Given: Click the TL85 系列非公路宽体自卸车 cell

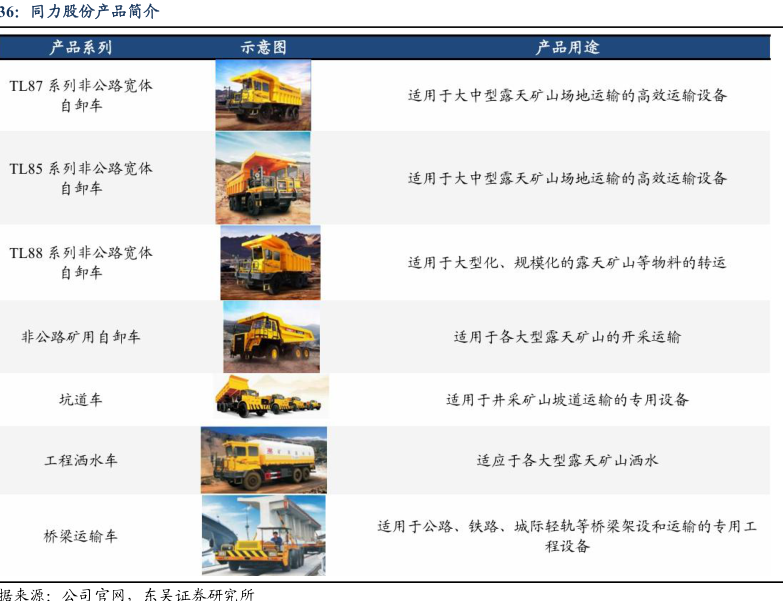Looking at the screenshot, I should coord(81,178).
